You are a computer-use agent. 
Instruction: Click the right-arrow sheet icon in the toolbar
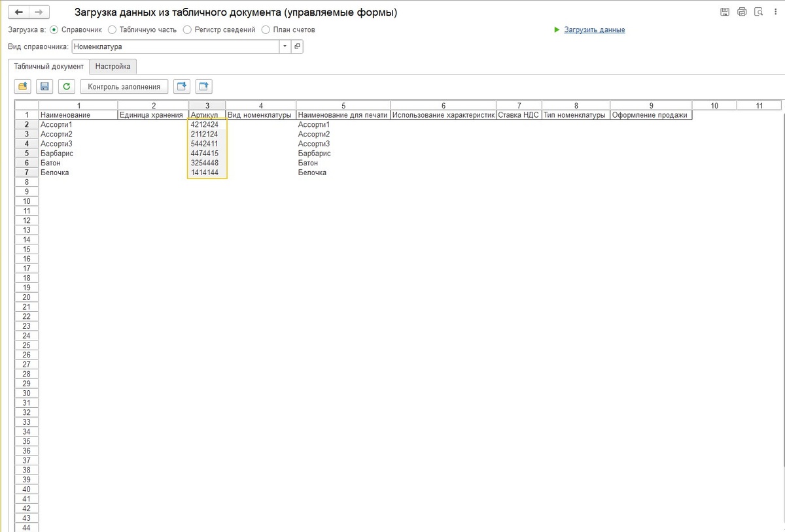(x=203, y=86)
